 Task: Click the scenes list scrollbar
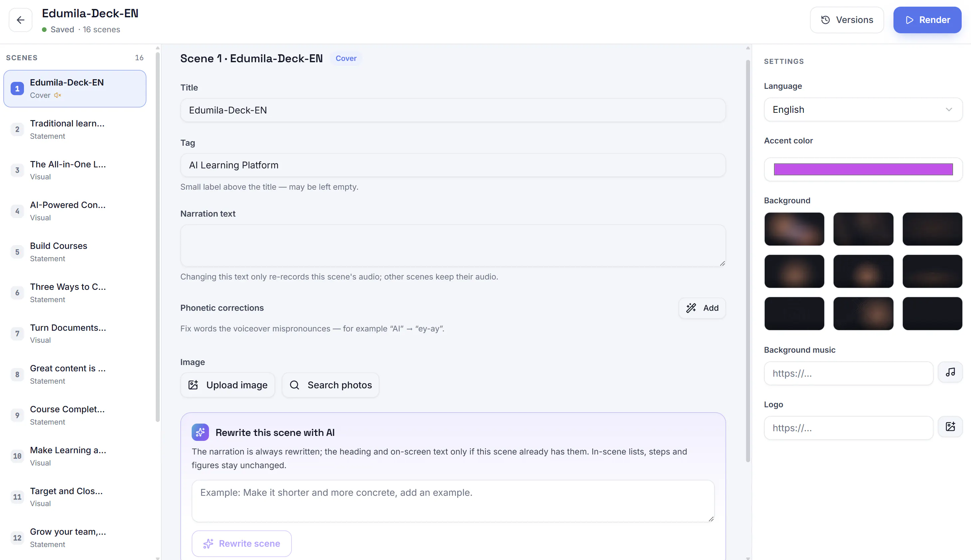pyautogui.click(x=158, y=237)
